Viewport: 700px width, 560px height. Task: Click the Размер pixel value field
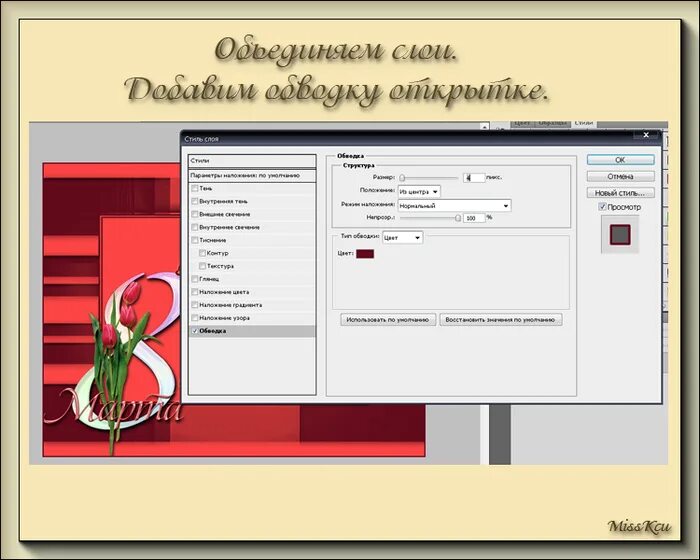coord(474,178)
